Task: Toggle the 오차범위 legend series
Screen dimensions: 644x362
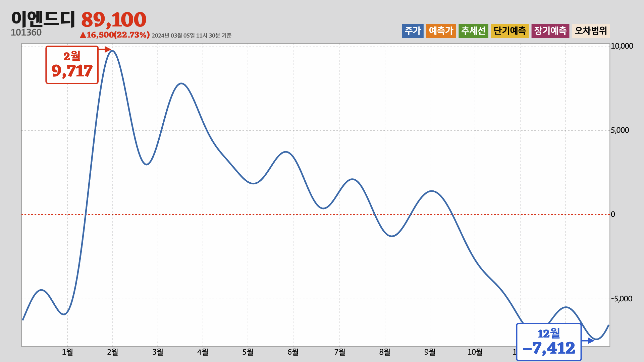Action: [591, 31]
